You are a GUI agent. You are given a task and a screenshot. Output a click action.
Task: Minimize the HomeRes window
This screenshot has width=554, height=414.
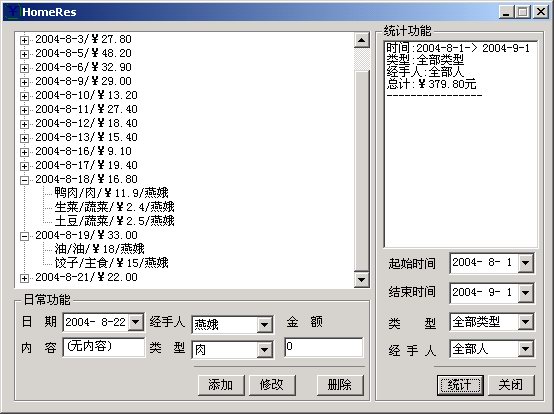pyautogui.click(x=506, y=12)
